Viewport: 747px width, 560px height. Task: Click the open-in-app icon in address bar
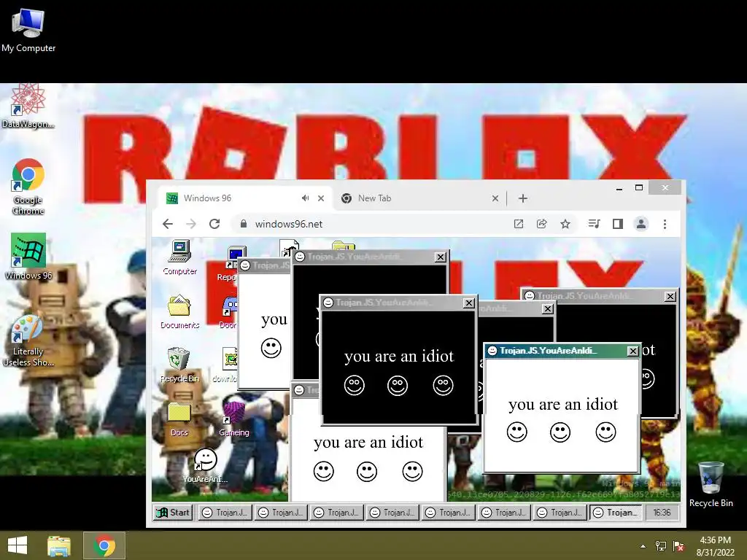coord(519,224)
